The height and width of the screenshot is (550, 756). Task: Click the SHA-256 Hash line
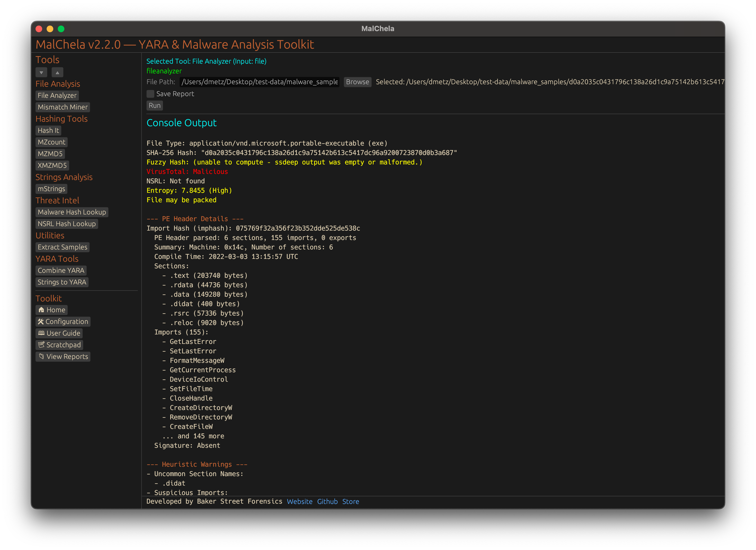click(x=302, y=153)
